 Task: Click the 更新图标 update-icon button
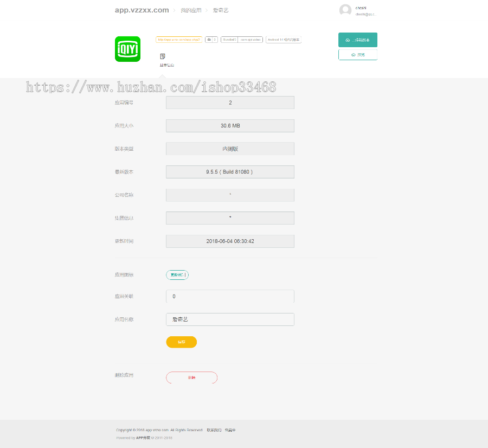(177, 275)
